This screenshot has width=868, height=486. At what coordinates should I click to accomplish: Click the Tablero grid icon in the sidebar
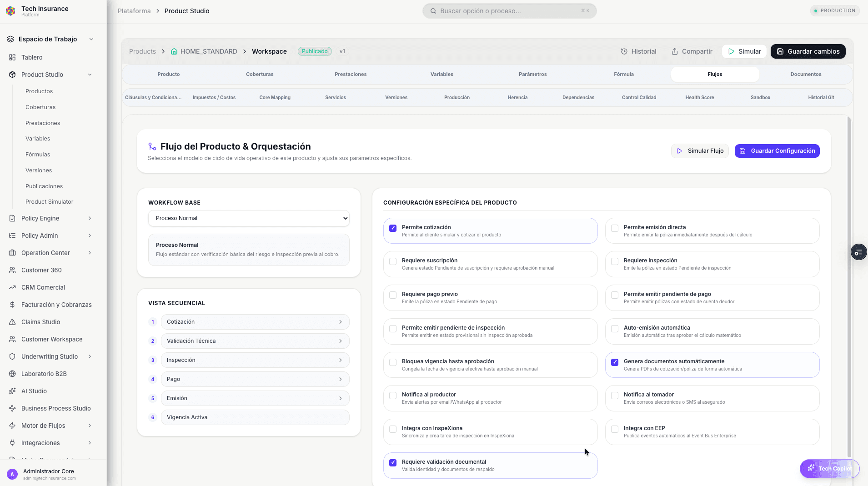(x=12, y=57)
